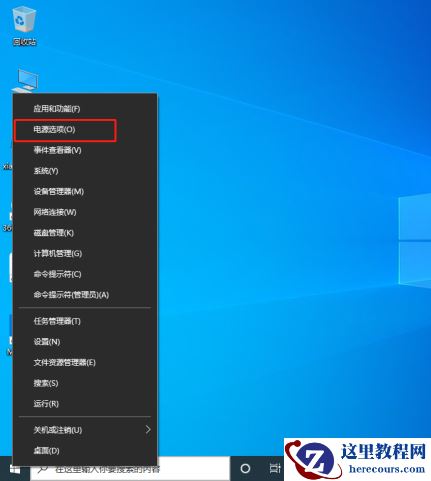Open 文件资源管理器(E) menu entry
Image resolution: width=431 pixels, height=481 pixels.
coord(85,362)
